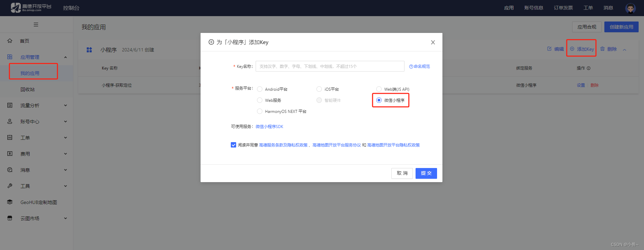The height and width of the screenshot is (250, 644).
Task: Expand the 消息 sidebar section
Action: 66,170
